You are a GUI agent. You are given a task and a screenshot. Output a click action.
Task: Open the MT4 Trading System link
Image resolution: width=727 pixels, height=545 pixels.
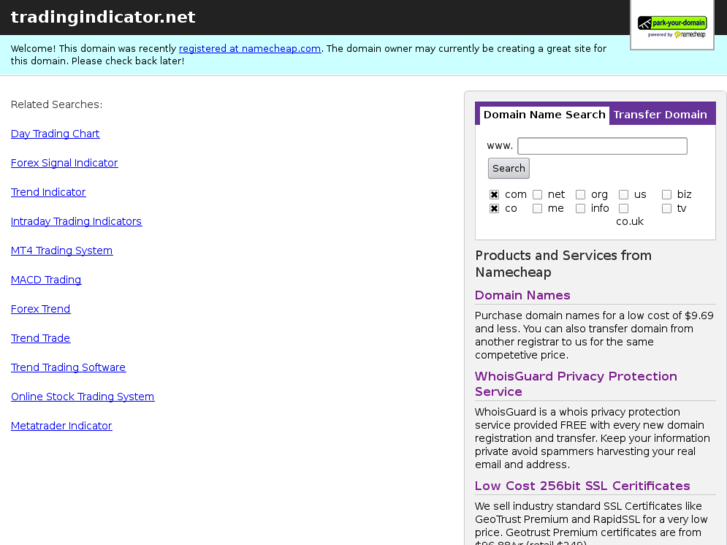coord(61,250)
